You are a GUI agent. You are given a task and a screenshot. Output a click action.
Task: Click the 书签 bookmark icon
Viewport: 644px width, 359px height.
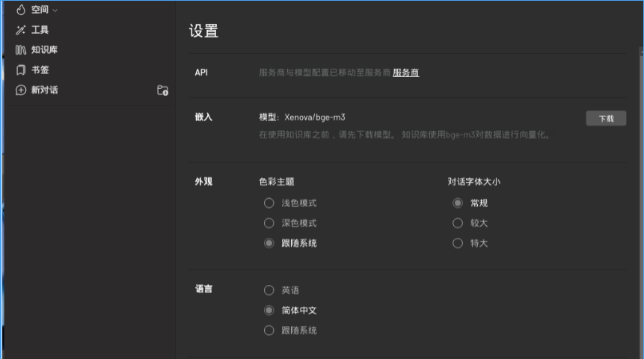21,70
